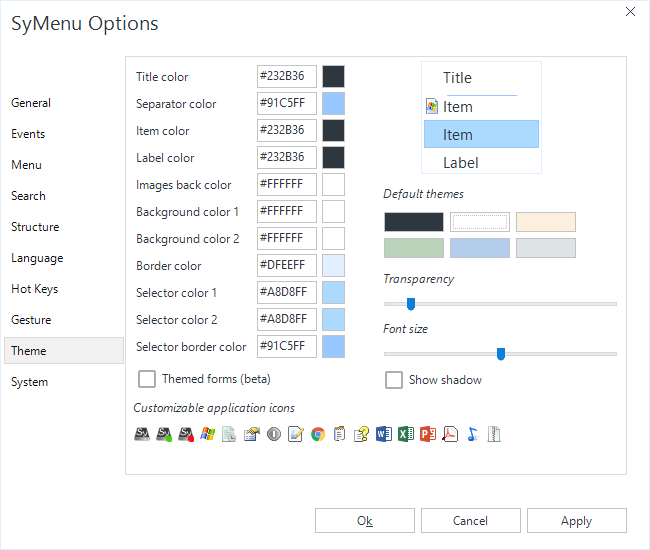The height and width of the screenshot is (550, 650).
Task: Open the Selector color 2 swatch
Action: tap(333, 319)
